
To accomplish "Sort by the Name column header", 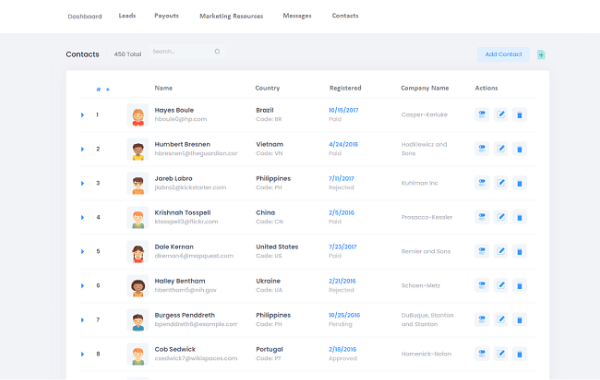I will (163, 88).
